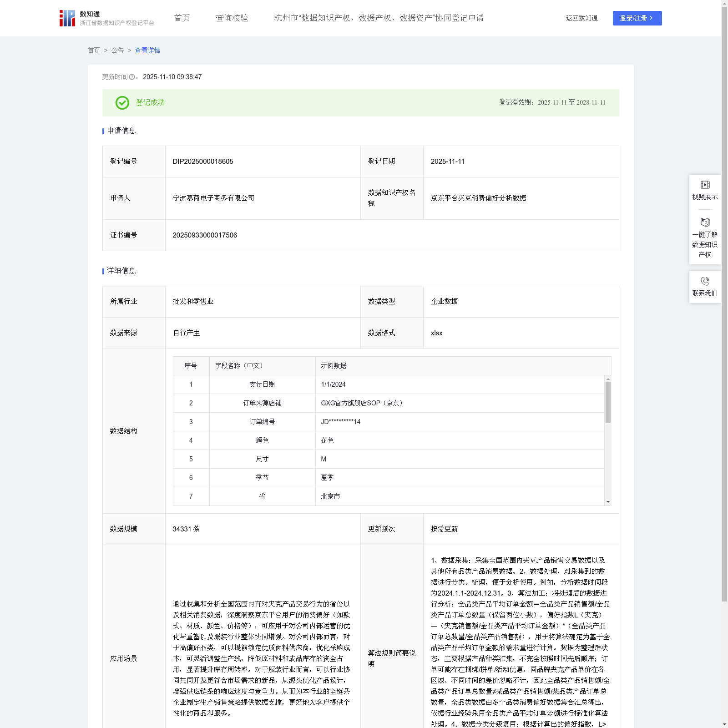Open the 首页 navigation menu item

[182, 18]
